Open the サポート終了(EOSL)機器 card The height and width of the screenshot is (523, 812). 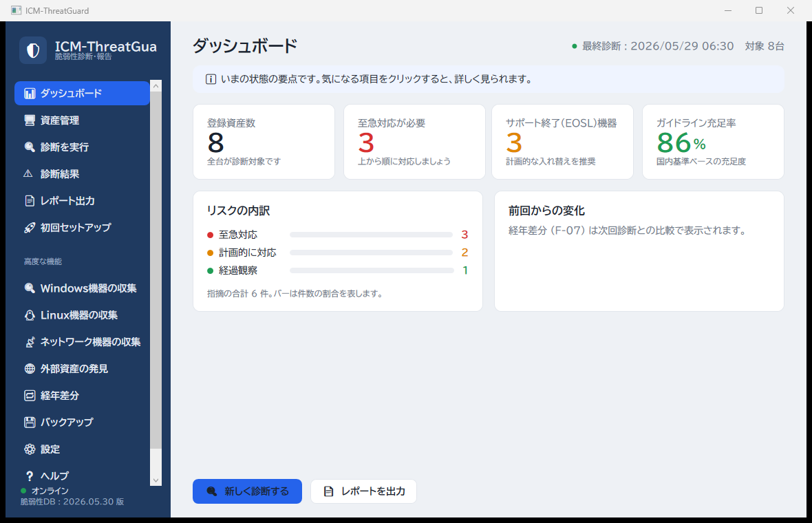[562, 142]
